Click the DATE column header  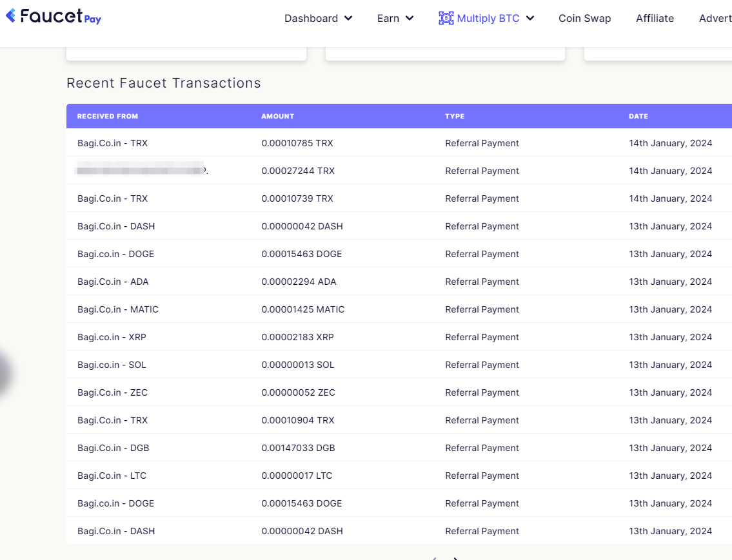pyautogui.click(x=638, y=116)
